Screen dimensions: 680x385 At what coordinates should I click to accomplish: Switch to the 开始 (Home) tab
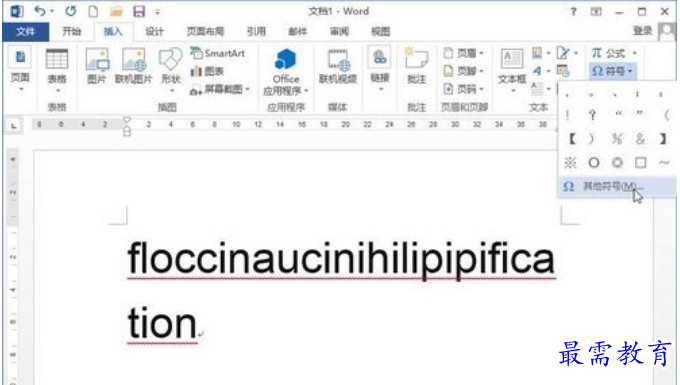[x=72, y=31]
